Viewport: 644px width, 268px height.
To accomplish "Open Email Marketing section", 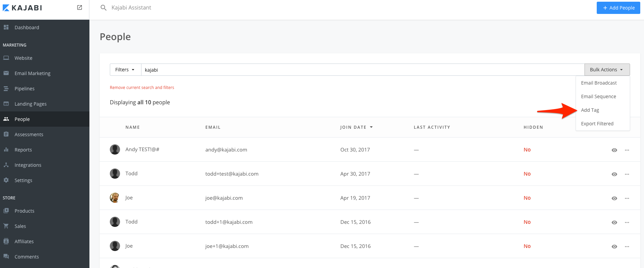I will click(x=32, y=73).
